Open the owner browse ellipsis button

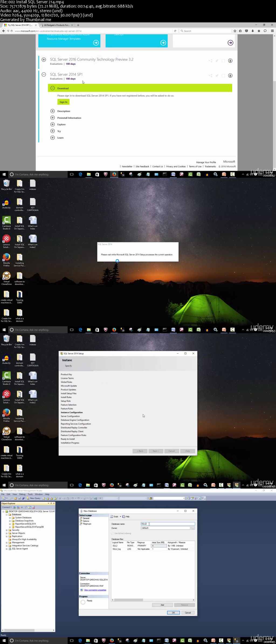193,528
